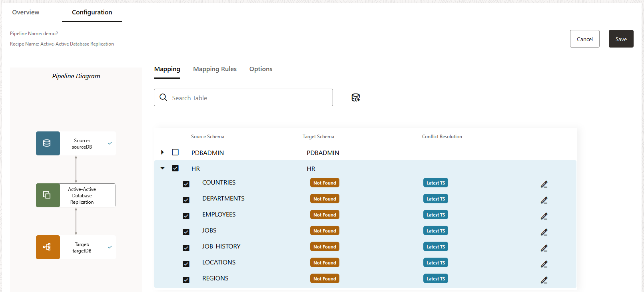Image resolution: width=644 pixels, height=292 pixels.
Task: Select the Active-Active replication recipe icon
Action: click(x=48, y=195)
